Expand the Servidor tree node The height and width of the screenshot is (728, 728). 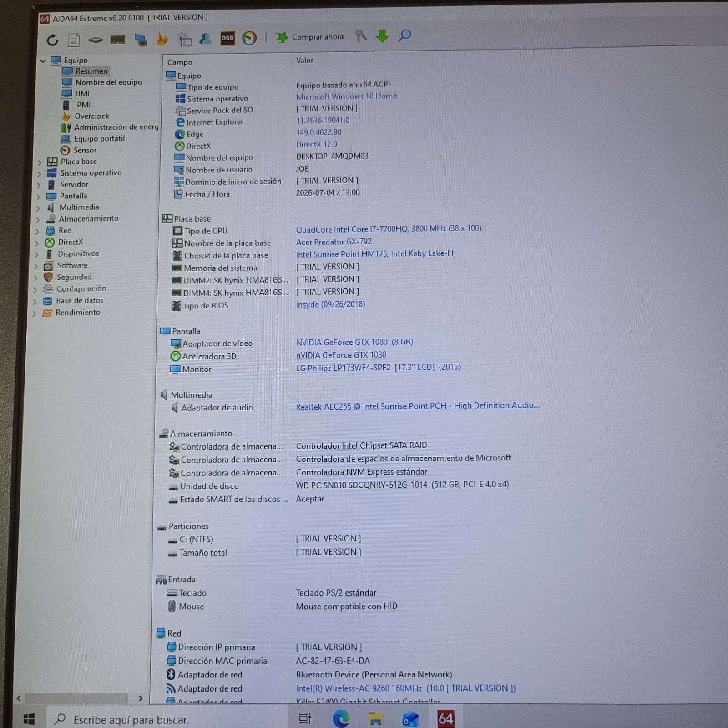click(x=39, y=185)
